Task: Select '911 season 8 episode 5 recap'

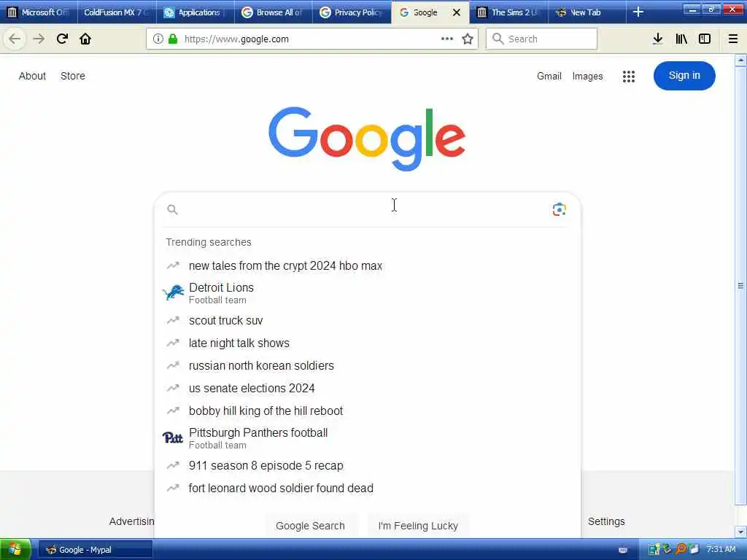Action: pyautogui.click(x=368, y=466)
